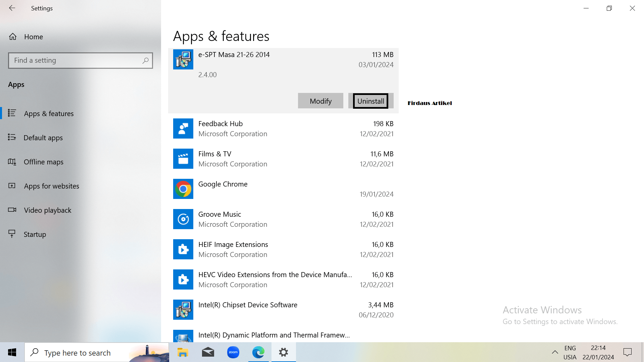Open Zoom from the taskbar

[x=233, y=352]
